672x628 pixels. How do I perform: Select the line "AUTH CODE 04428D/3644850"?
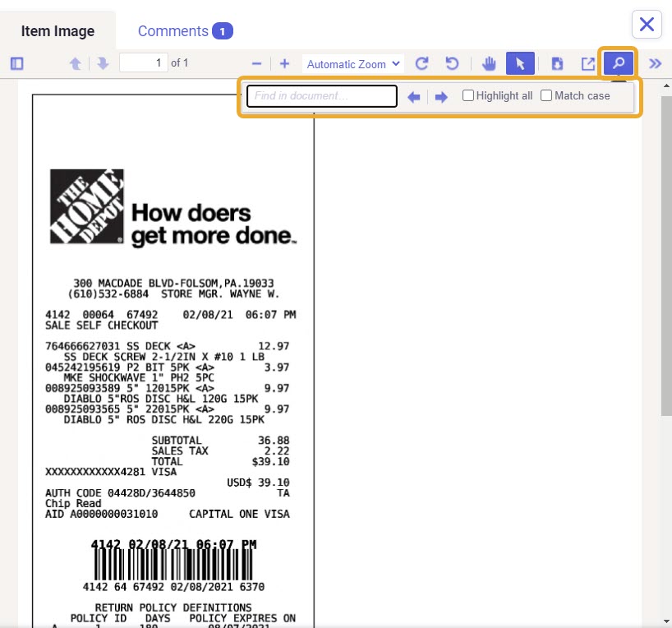[120, 493]
